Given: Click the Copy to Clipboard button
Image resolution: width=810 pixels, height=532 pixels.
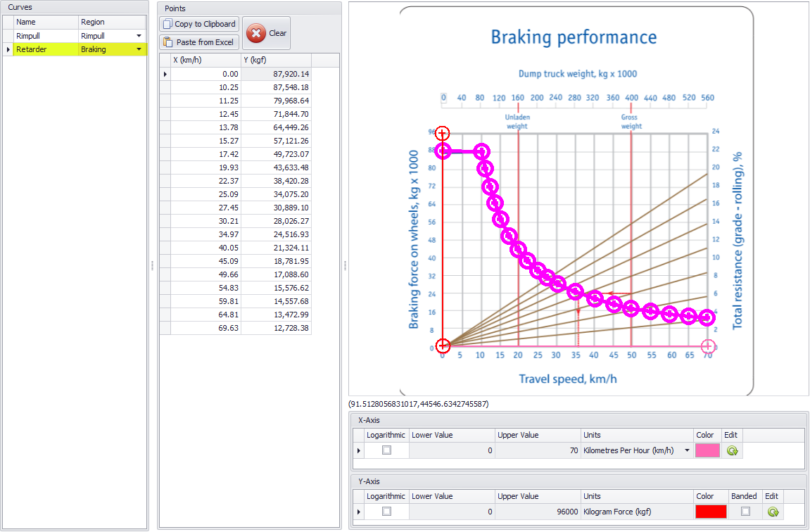Looking at the screenshot, I should point(199,24).
